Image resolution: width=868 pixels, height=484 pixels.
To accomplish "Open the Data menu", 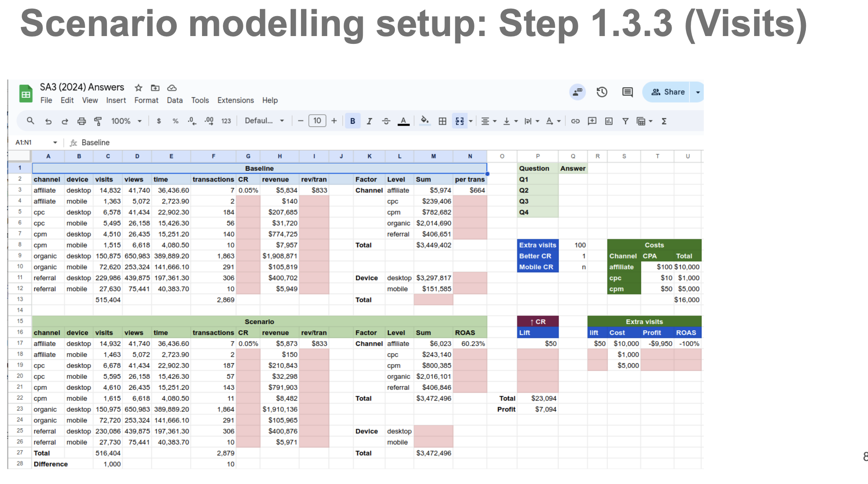I will click(174, 100).
